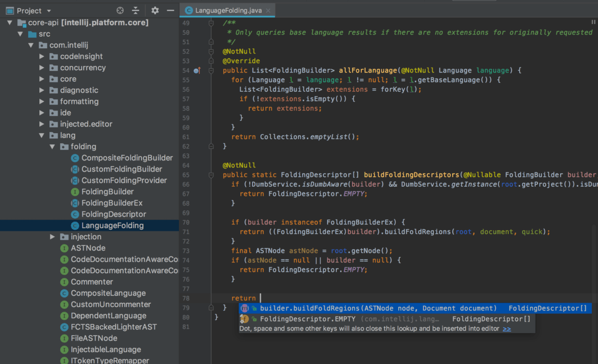Click allForLanguage method name in editor

368,70
